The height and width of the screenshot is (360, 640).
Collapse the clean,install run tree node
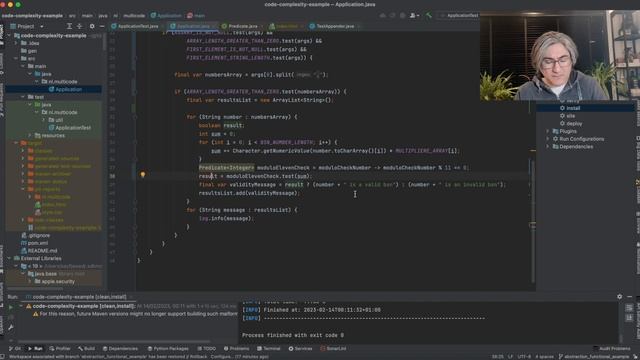pos(20,306)
